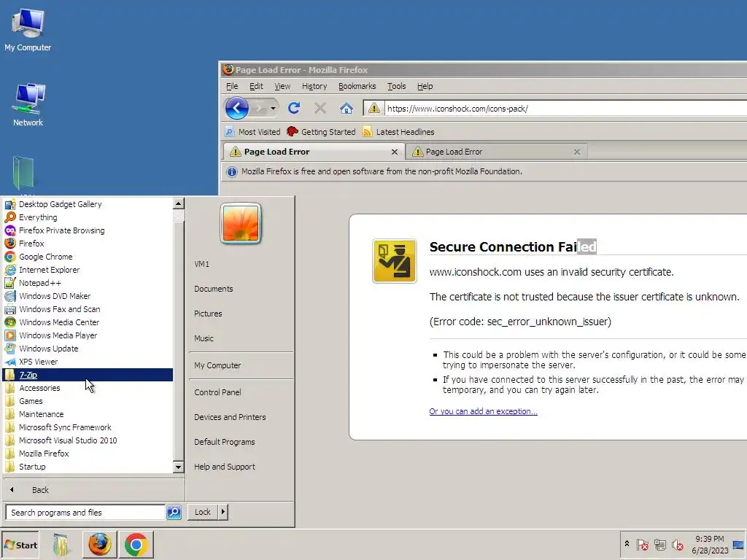Viewport: 747px width, 560px height.
Task: Open Most Visited bookmarks
Action: point(252,132)
